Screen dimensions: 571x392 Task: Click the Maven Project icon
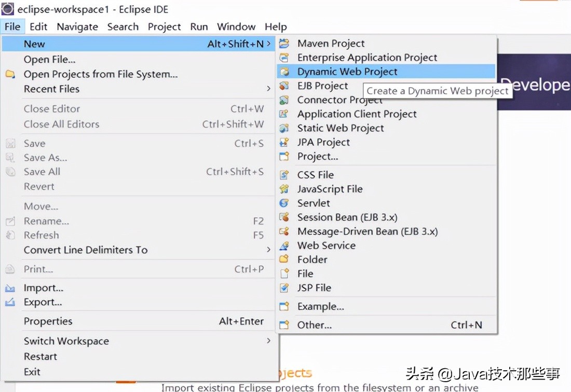pos(284,44)
